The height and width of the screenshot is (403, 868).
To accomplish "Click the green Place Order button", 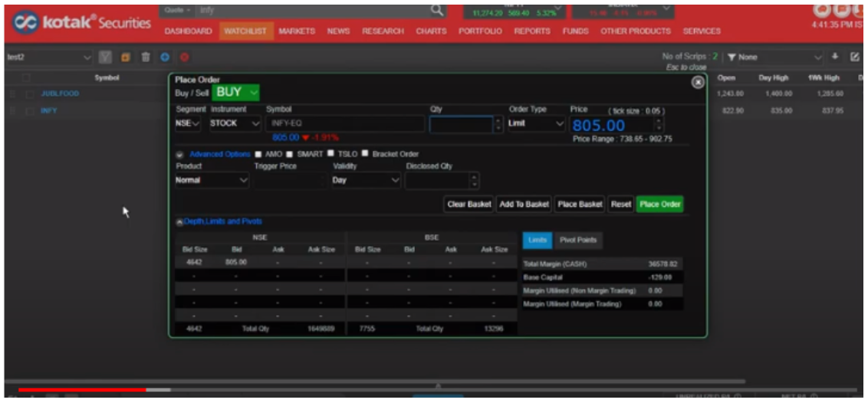I will [x=659, y=205].
